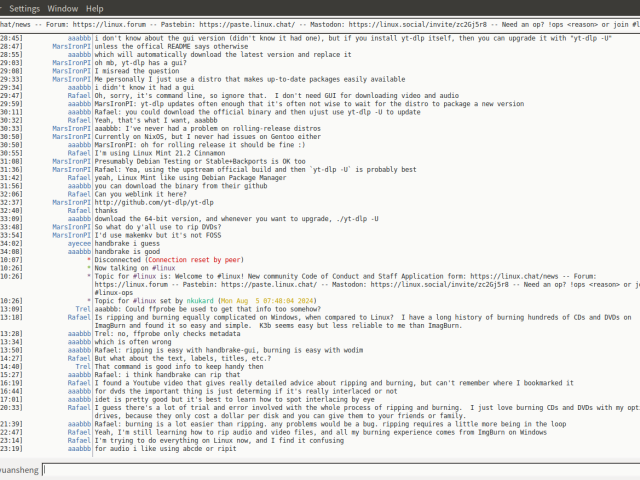Click message 'Yeah, that's what I want, aaabbb'
640x480 pixels.
[x=156, y=120]
